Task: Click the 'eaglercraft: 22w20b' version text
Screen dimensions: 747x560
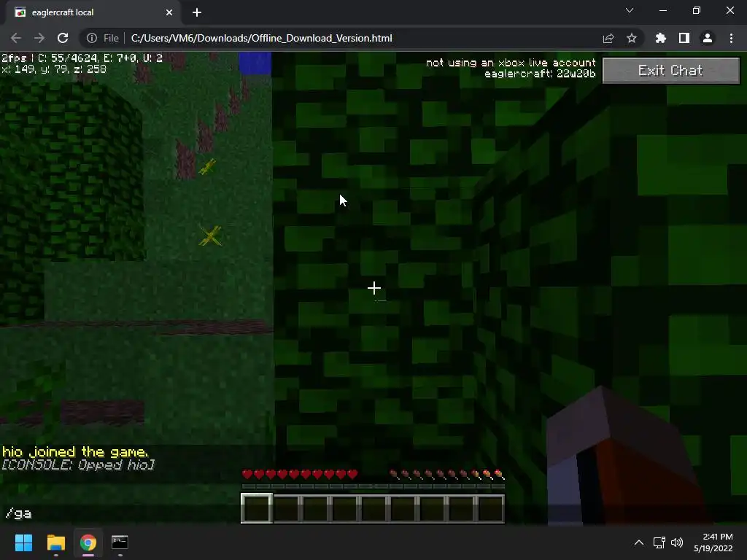Action: tap(540, 74)
